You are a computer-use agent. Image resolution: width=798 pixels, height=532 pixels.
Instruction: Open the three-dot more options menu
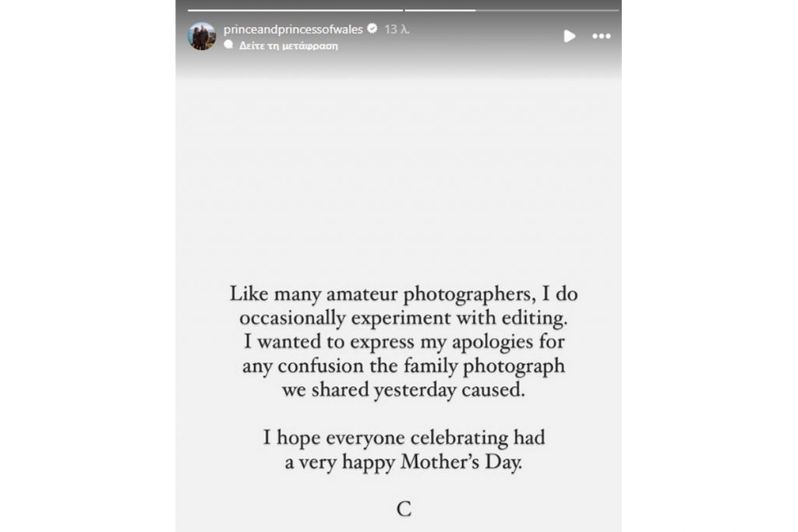click(601, 36)
